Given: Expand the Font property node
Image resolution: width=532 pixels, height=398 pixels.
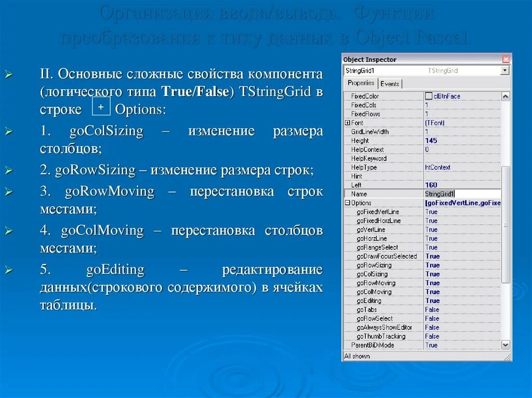Looking at the screenshot, I should (347, 123).
